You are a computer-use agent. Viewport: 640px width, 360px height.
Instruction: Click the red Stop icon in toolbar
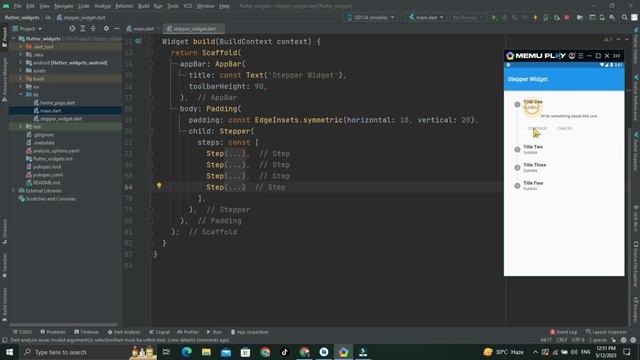pos(567,18)
